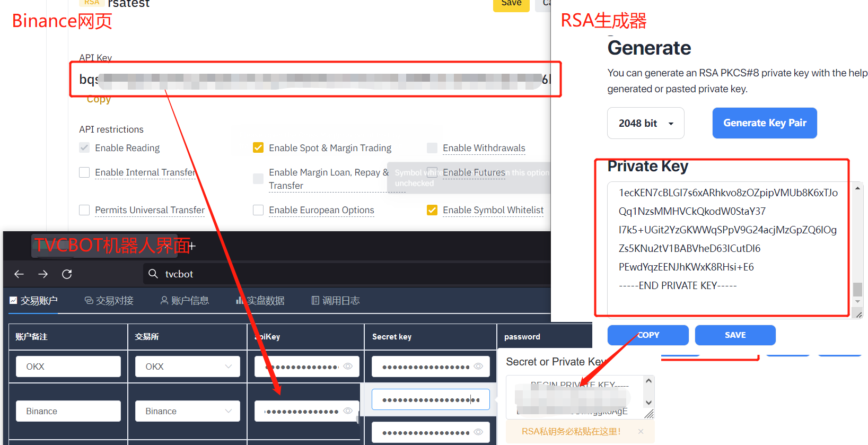The height and width of the screenshot is (445, 868).
Task: Click Copy link under the API Key
Action: [99, 99]
